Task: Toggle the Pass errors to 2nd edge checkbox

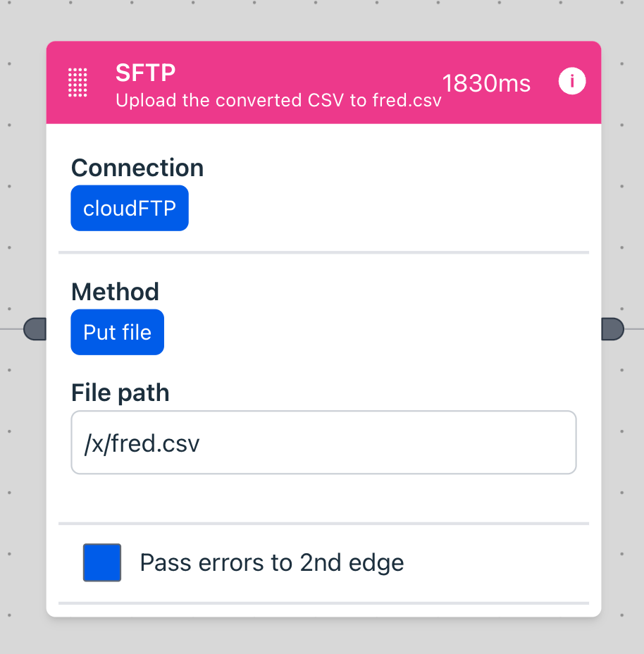Action: (x=102, y=562)
